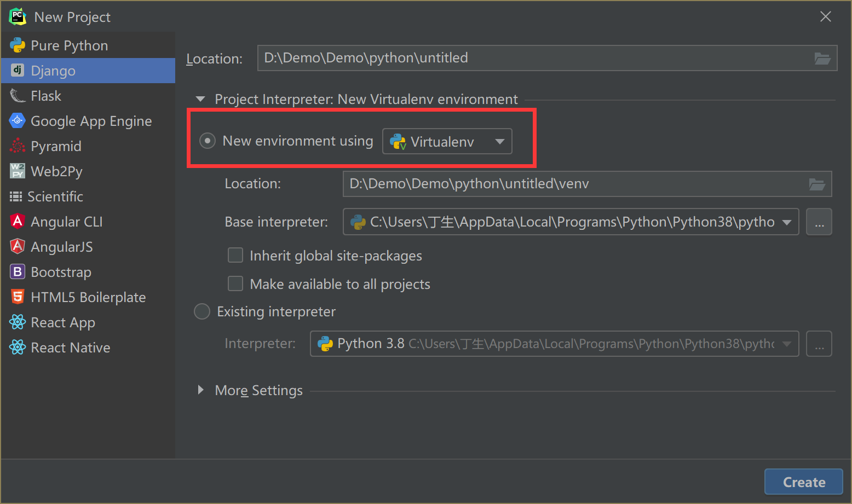The height and width of the screenshot is (504, 852).
Task: Choose Bootstrap project type
Action: click(x=88, y=272)
